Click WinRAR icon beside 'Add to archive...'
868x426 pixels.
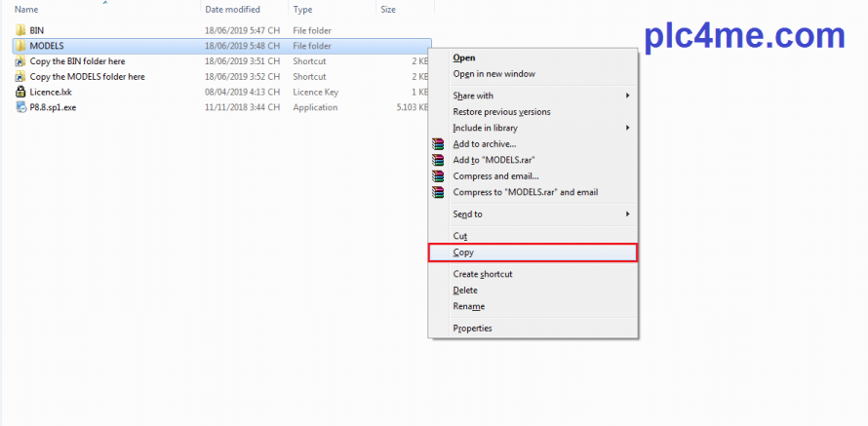click(x=438, y=144)
